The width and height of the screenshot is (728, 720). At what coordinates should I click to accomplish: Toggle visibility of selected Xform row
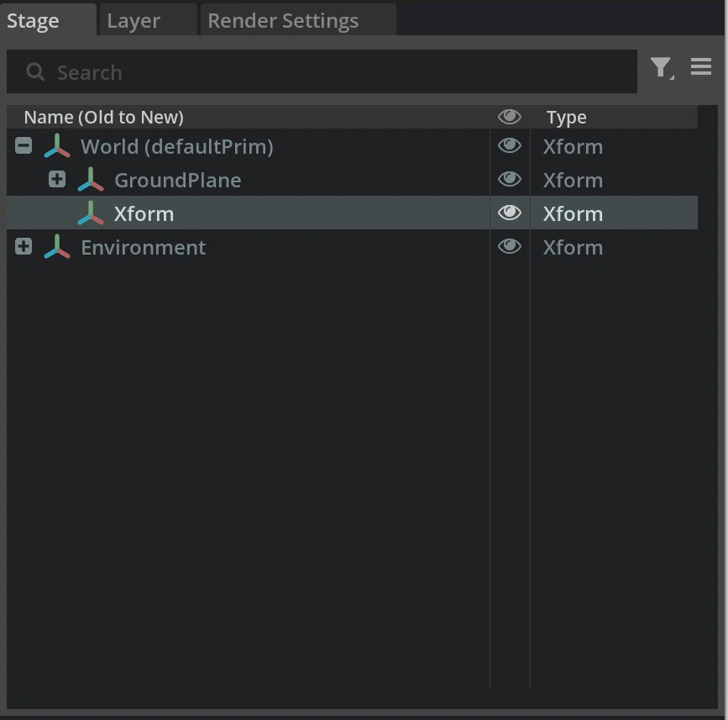click(x=510, y=213)
